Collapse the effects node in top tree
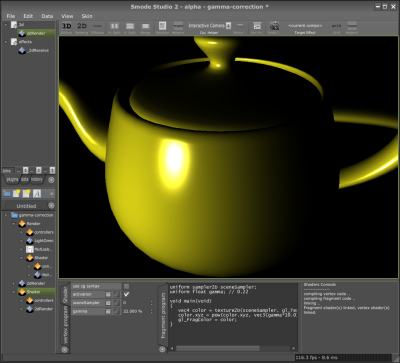This screenshot has width=400, height=363. (x=6, y=42)
